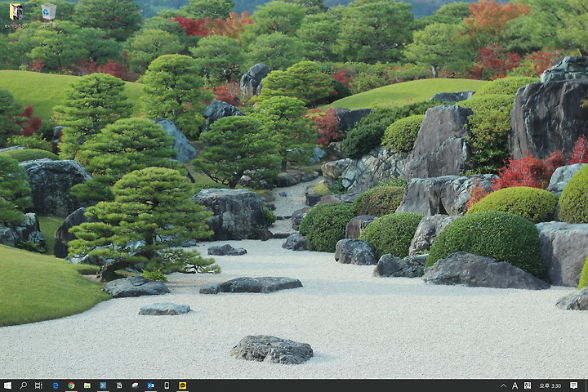
Task: Expand the hidden system tray icons
Action: pyautogui.click(x=503, y=385)
